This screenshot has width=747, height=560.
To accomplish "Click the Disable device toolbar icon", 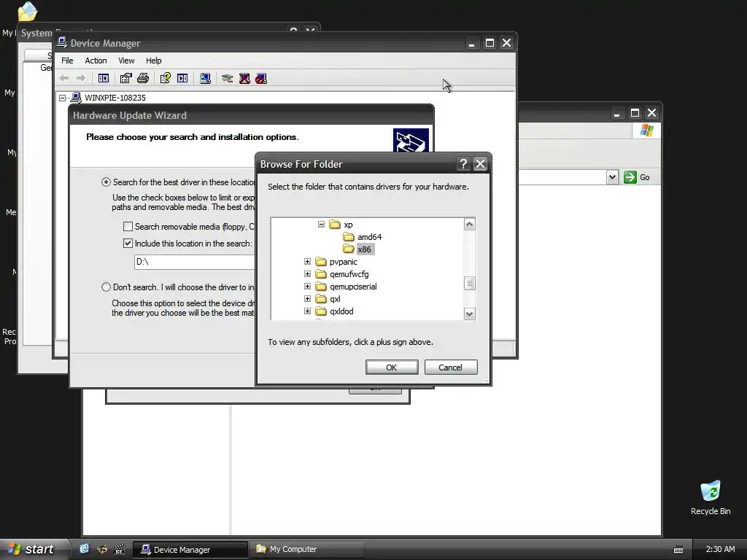I will pos(261,78).
